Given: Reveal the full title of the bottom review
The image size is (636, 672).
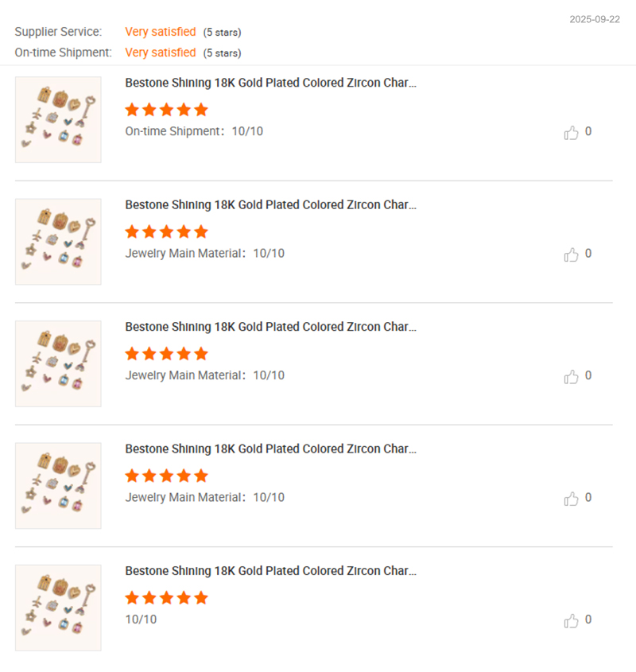Looking at the screenshot, I should 270,570.
